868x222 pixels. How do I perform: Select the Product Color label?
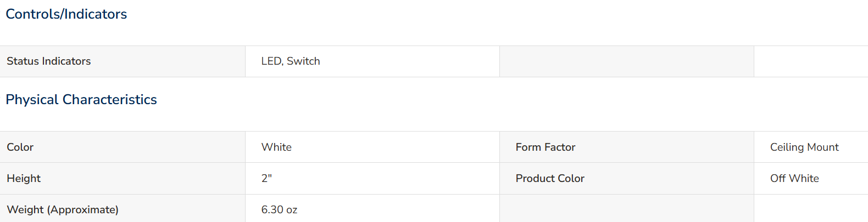(x=550, y=178)
